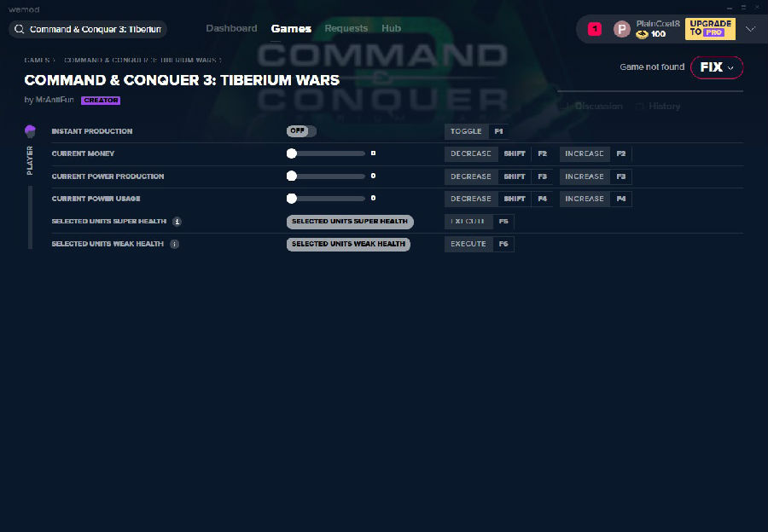Open the Dashboard tab
Screen dimensions: 768x532
(x=231, y=28)
